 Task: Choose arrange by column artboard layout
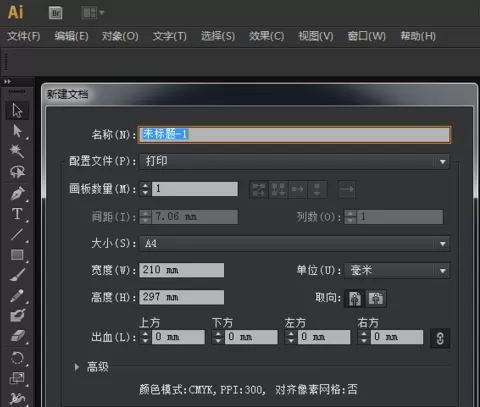click(x=317, y=189)
